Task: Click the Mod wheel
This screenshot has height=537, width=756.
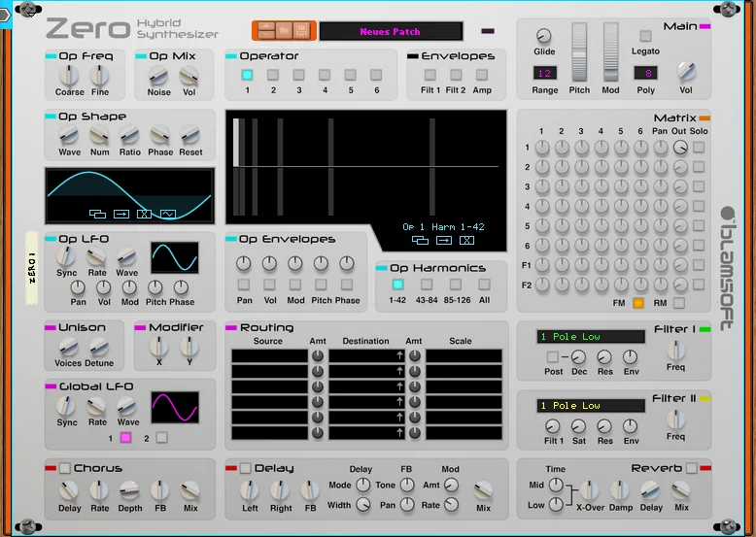Action: point(610,52)
